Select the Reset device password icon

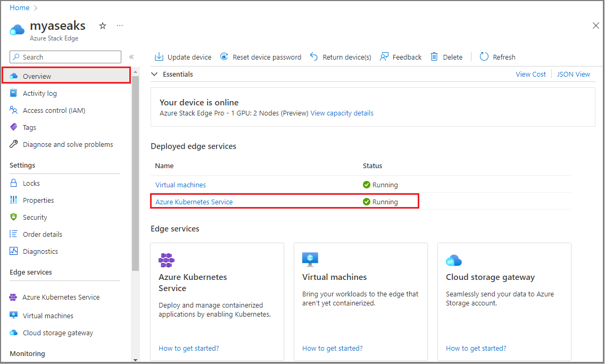coord(224,56)
